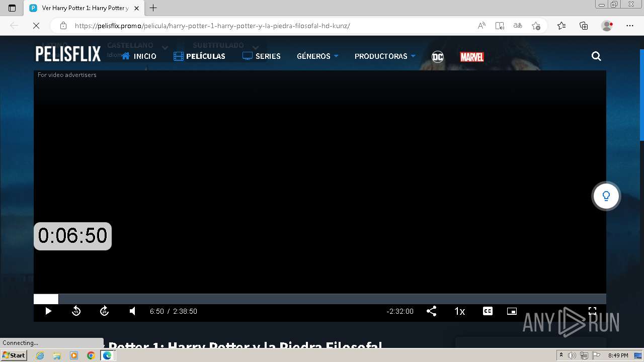The image size is (644, 362).
Task: Go back to previous page
Action: (14, 26)
